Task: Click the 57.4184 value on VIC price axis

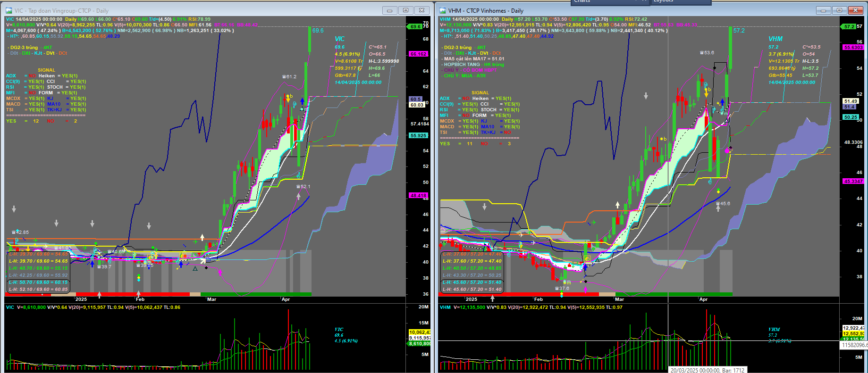Action: click(x=420, y=124)
